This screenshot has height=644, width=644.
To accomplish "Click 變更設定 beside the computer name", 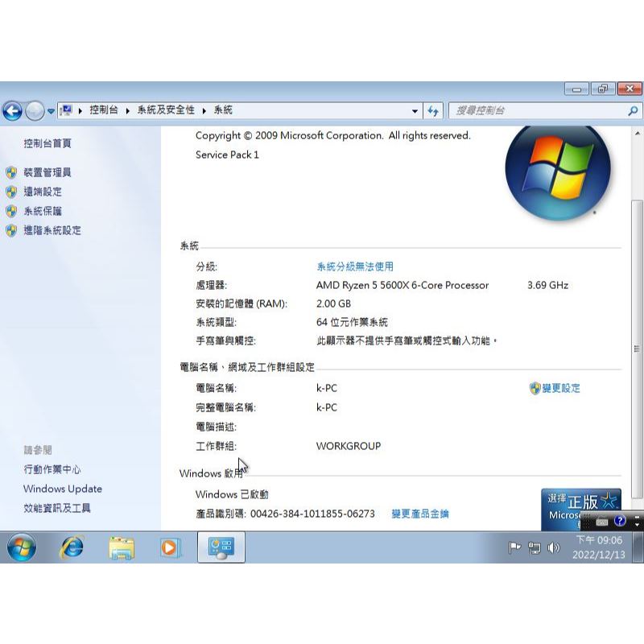I will pyautogui.click(x=561, y=388).
